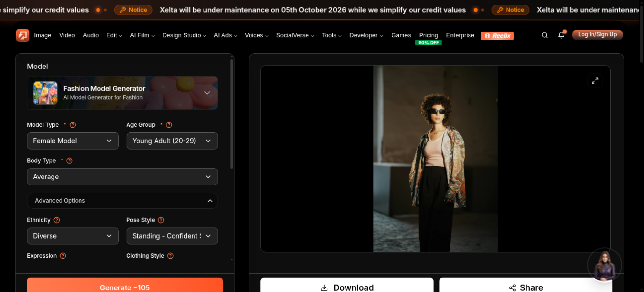This screenshot has width=644, height=292.
Task: Click the Clothing Style help icon
Action: tap(170, 256)
